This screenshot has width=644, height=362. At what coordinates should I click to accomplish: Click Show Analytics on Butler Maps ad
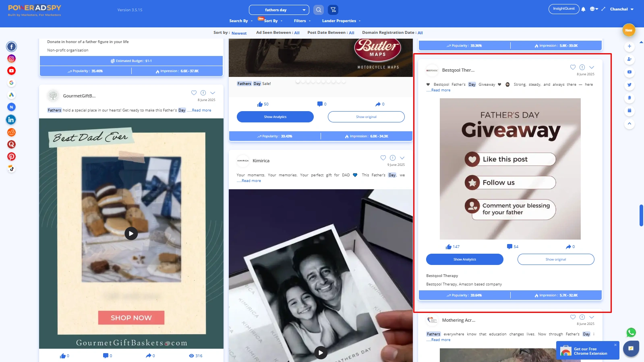tap(275, 117)
